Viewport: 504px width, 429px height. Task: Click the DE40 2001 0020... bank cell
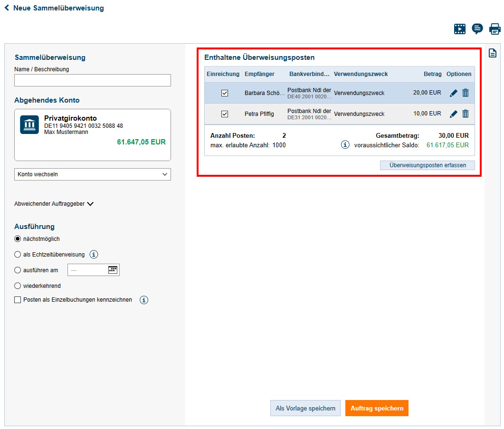click(x=309, y=96)
